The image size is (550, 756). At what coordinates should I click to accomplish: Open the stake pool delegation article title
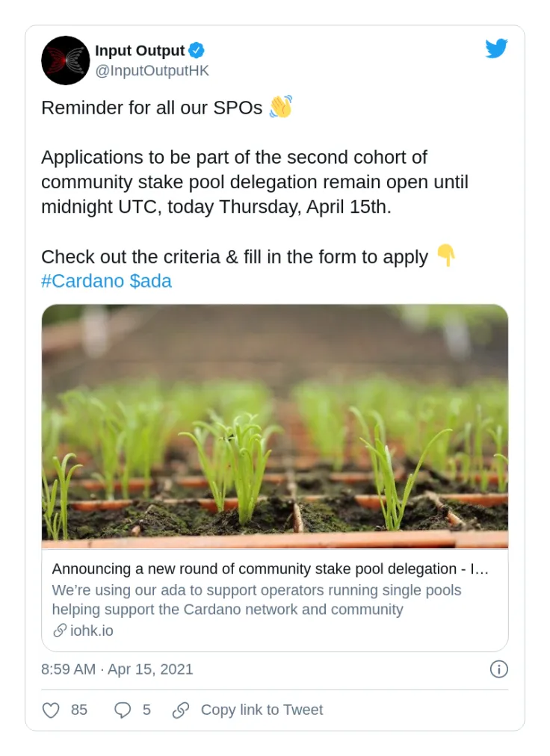tap(271, 569)
